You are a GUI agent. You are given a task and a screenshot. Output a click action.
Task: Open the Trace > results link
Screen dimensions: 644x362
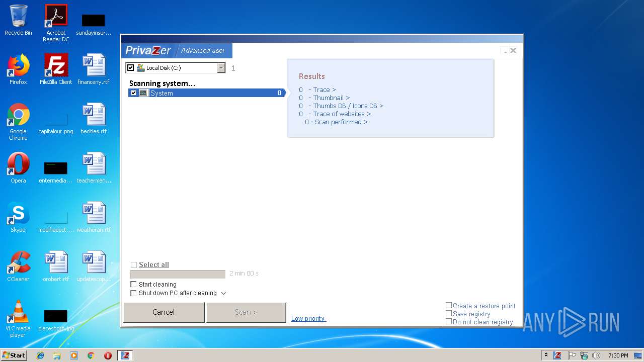325,90
